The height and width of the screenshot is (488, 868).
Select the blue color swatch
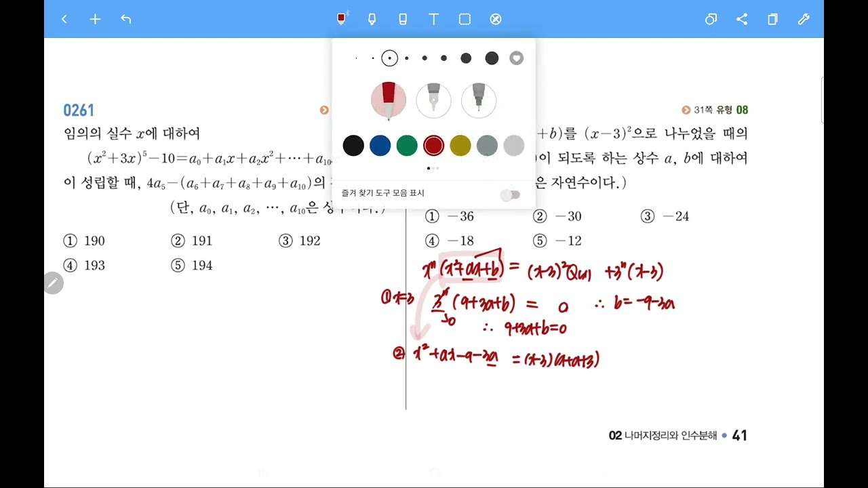pos(380,146)
